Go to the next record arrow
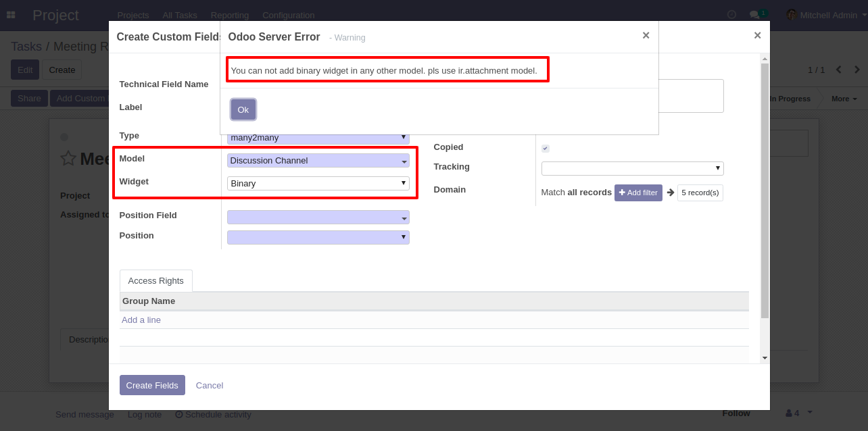 pyautogui.click(x=857, y=70)
